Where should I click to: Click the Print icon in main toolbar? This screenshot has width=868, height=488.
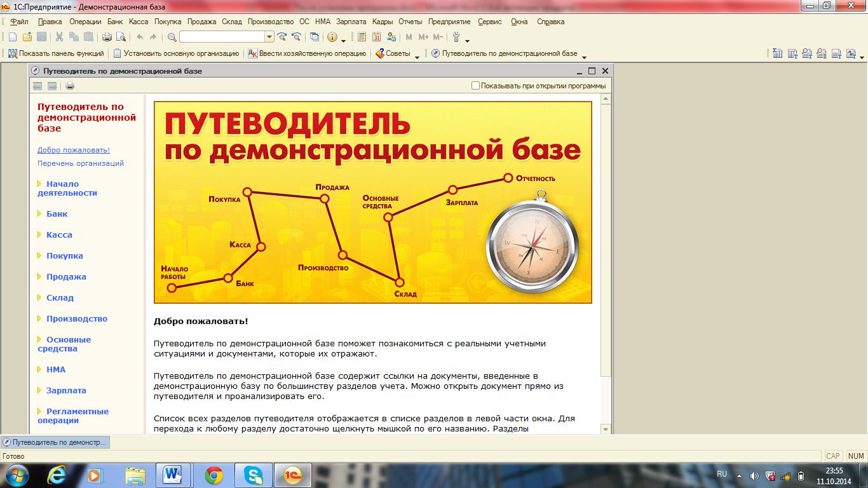107,37
